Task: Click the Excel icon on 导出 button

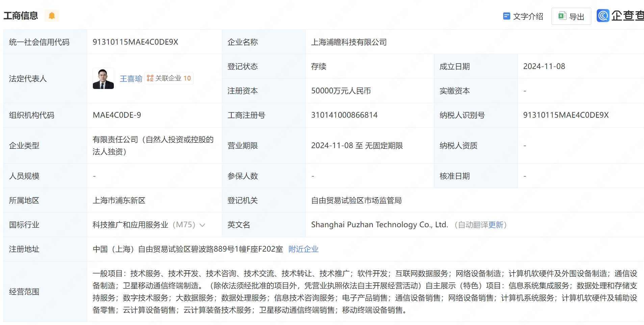Action: pos(562,16)
